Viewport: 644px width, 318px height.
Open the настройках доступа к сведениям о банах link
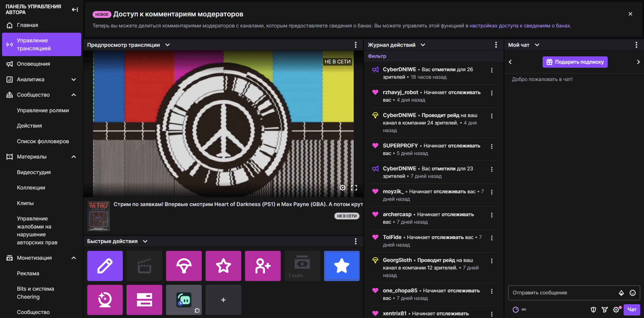(x=519, y=26)
